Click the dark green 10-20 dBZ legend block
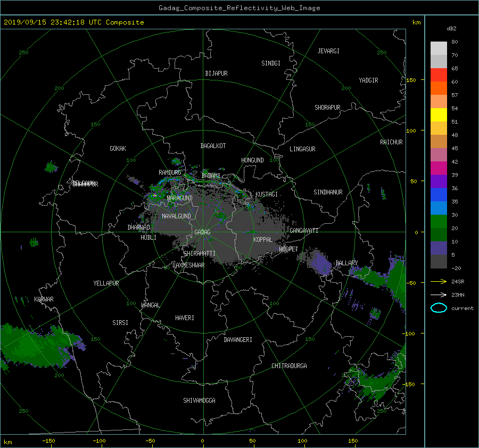This screenshot has width=479, height=448. [x=439, y=235]
